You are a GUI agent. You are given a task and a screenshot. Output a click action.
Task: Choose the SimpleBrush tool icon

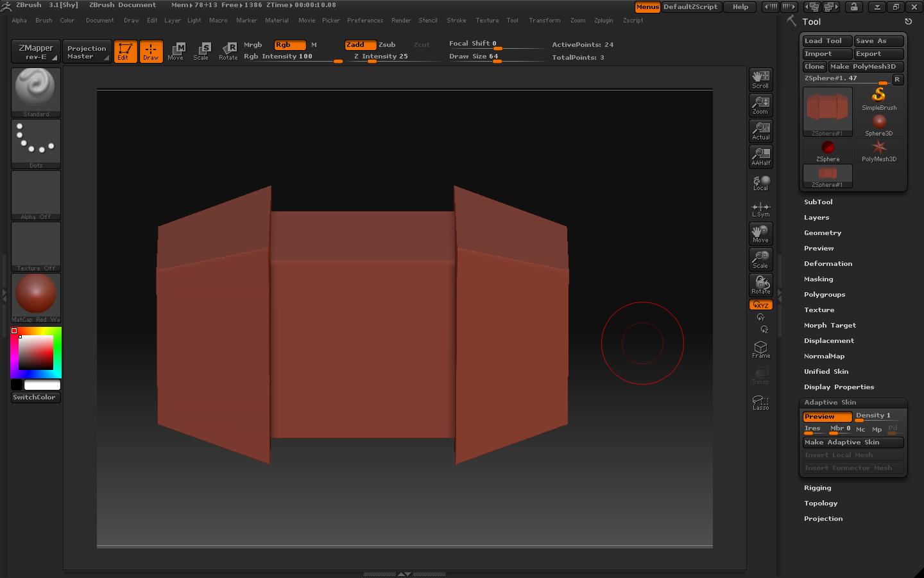878,99
